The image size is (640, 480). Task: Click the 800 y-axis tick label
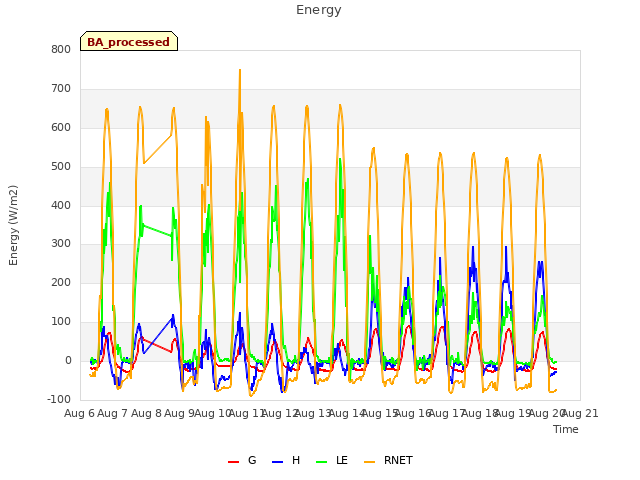pyautogui.click(x=61, y=49)
